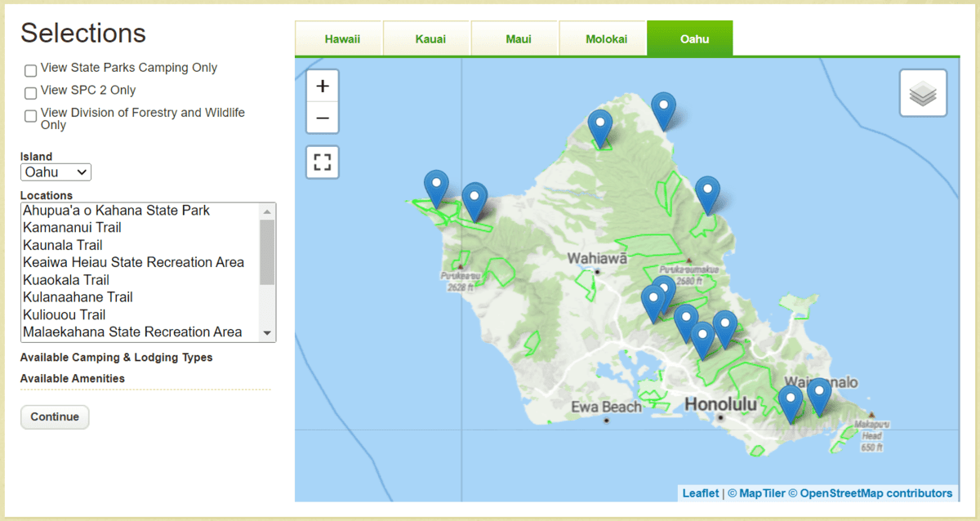The width and height of the screenshot is (980, 521).
Task: Click marker on north shore green outlined area
Action: point(601,129)
